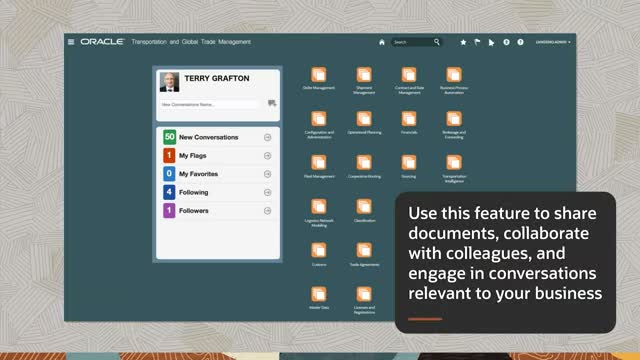Click the magnifying glass search icon
The width and height of the screenshot is (640, 360).
point(437,42)
